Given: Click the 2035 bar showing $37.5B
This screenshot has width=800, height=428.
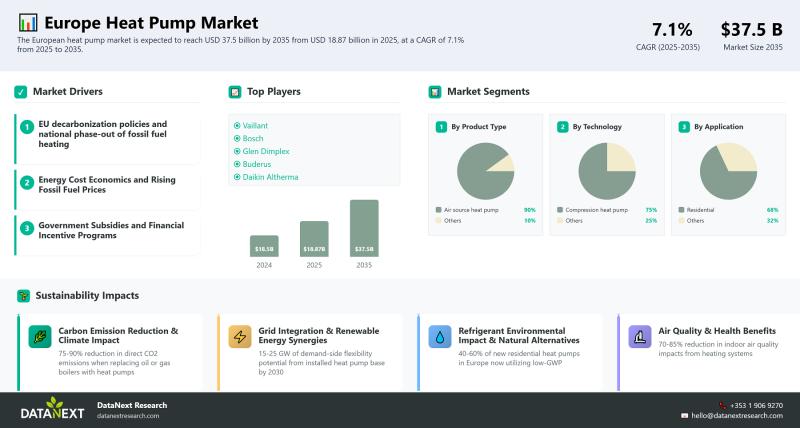Looking at the screenshot, I should tap(364, 228).
